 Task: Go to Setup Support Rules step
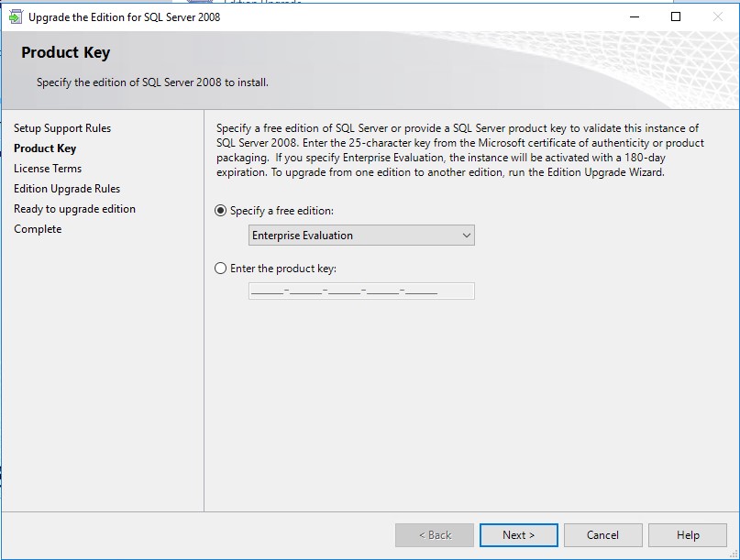pyautogui.click(x=62, y=128)
